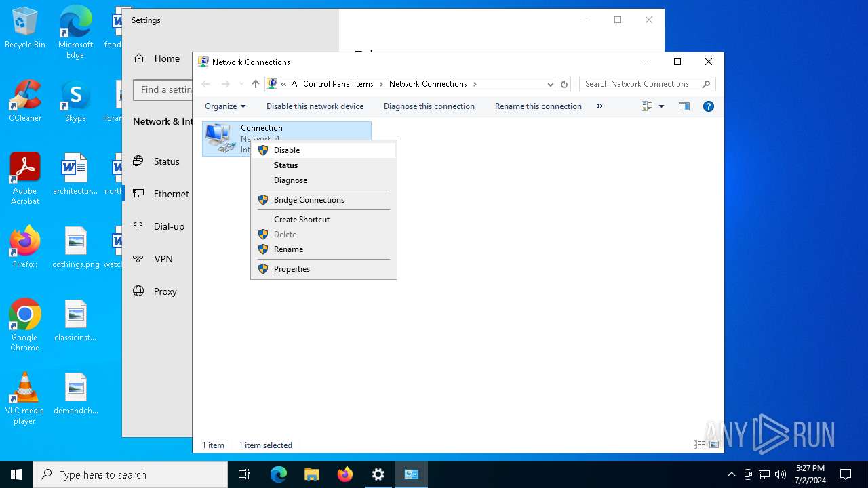
Task: Open recent locations dropdown
Action: [241, 84]
